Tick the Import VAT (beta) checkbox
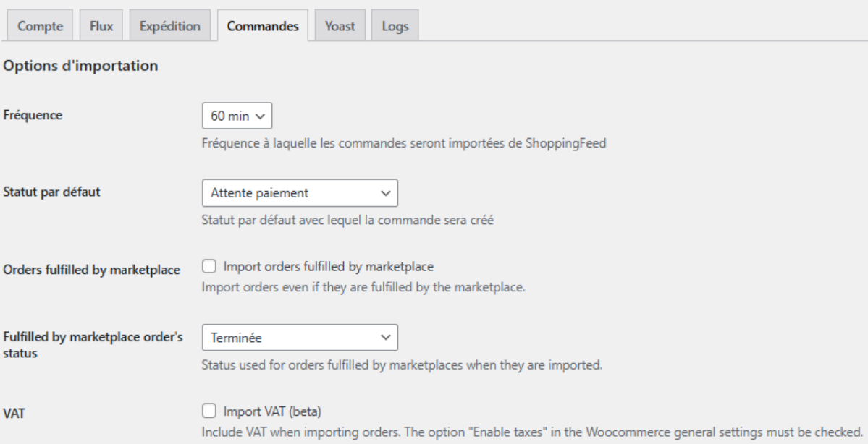 [x=210, y=411]
